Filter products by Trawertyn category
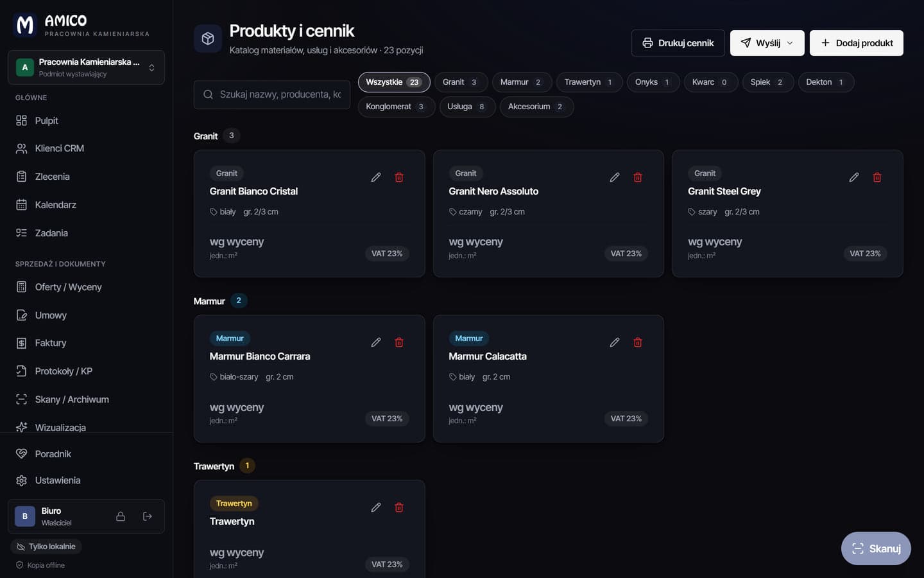The width and height of the screenshot is (924, 578). (x=589, y=82)
